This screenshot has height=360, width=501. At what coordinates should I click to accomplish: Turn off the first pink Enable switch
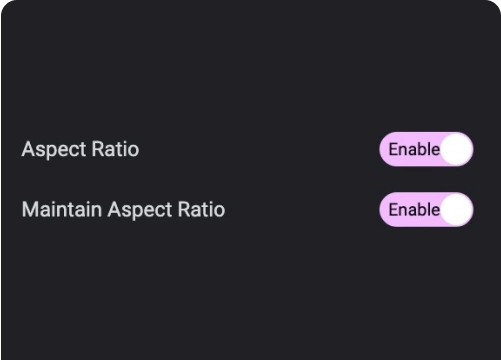pos(426,149)
